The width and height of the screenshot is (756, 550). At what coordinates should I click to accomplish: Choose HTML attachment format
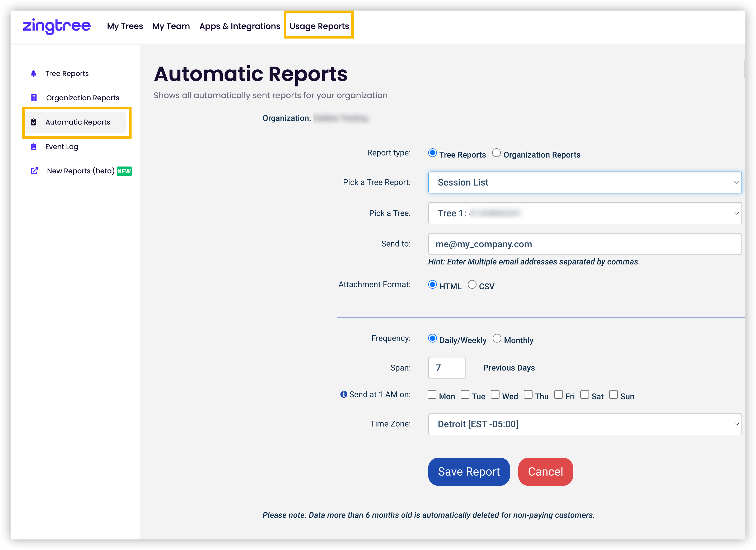pyautogui.click(x=432, y=285)
